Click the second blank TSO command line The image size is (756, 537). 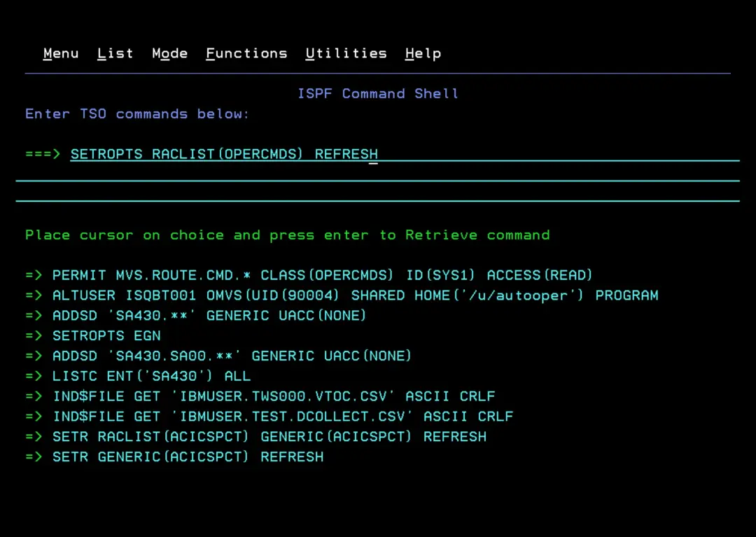click(x=377, y=174)
